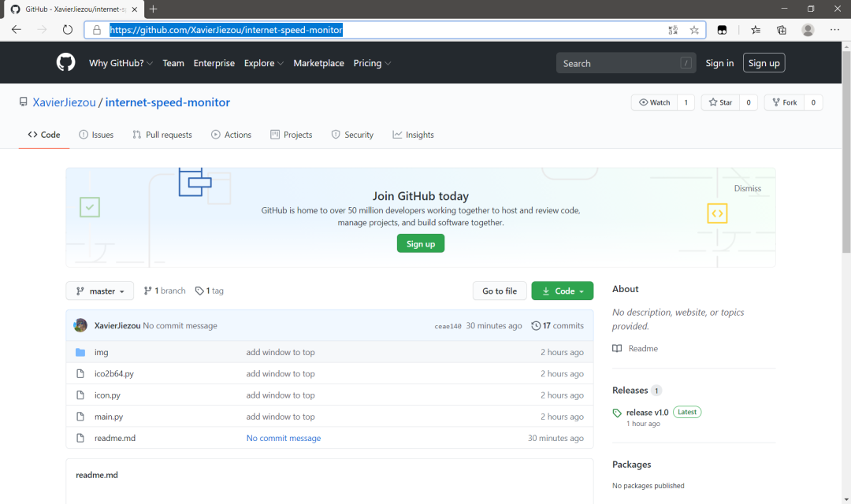Switch to the Insights tab
Screen dimensions: 851x504
413,135
